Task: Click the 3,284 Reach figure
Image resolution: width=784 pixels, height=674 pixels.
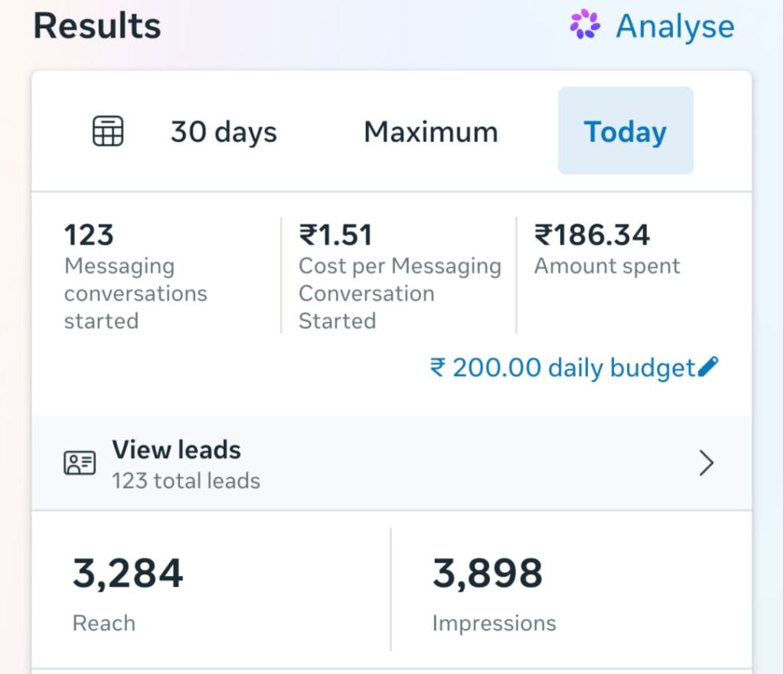Action: click(128, 573)
